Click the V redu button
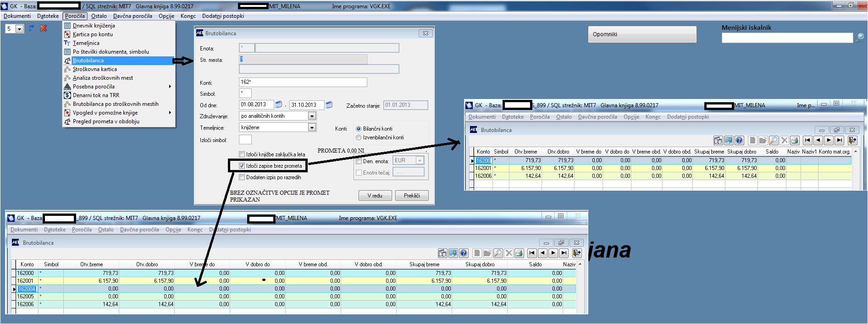The height and width of the screenshot is (324, 868). coord(375,196)
